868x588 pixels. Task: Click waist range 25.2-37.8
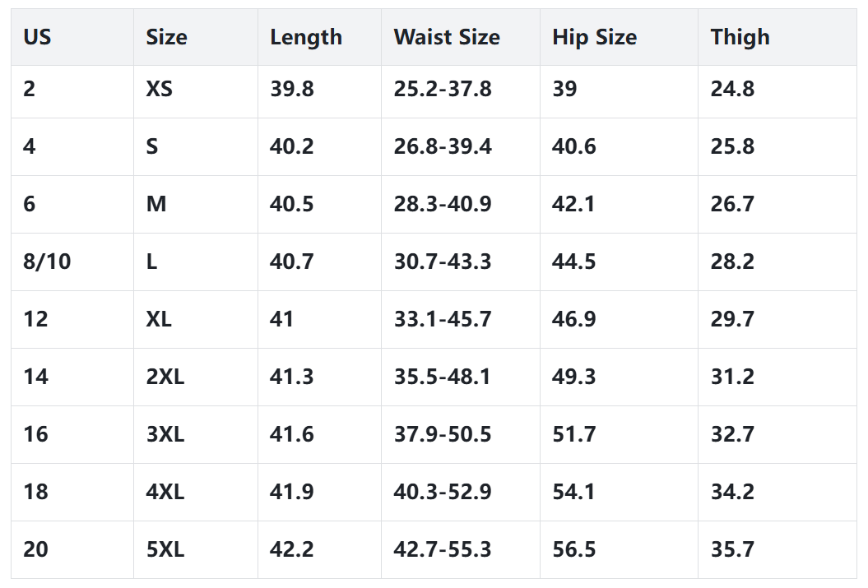(x=443, y=89)
